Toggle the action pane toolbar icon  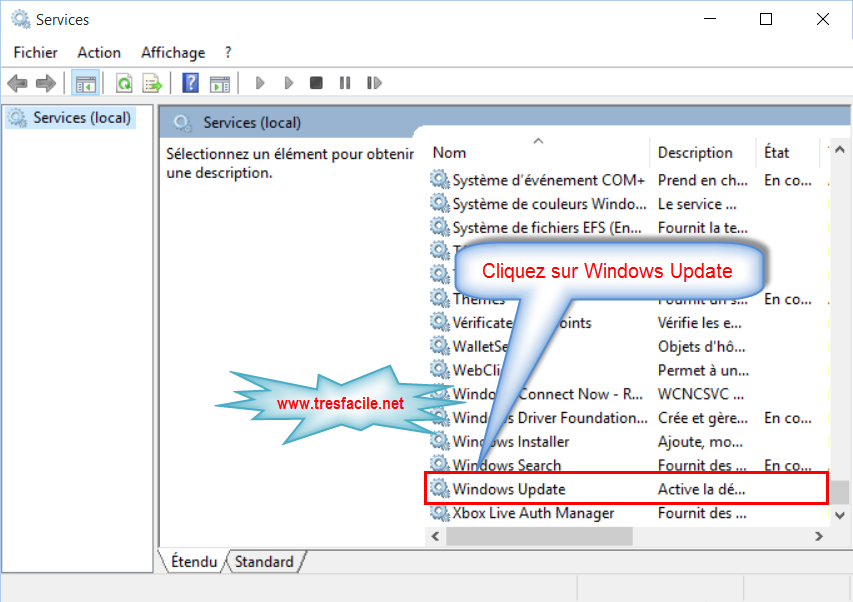[219, 83]
